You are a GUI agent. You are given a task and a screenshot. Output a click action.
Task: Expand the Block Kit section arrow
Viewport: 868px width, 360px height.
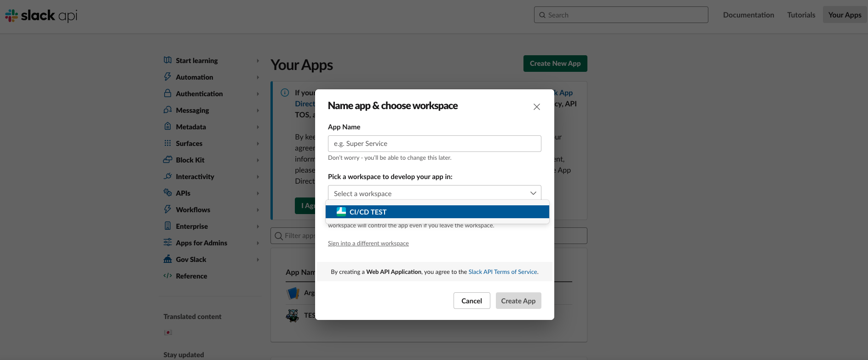point(258,160)
